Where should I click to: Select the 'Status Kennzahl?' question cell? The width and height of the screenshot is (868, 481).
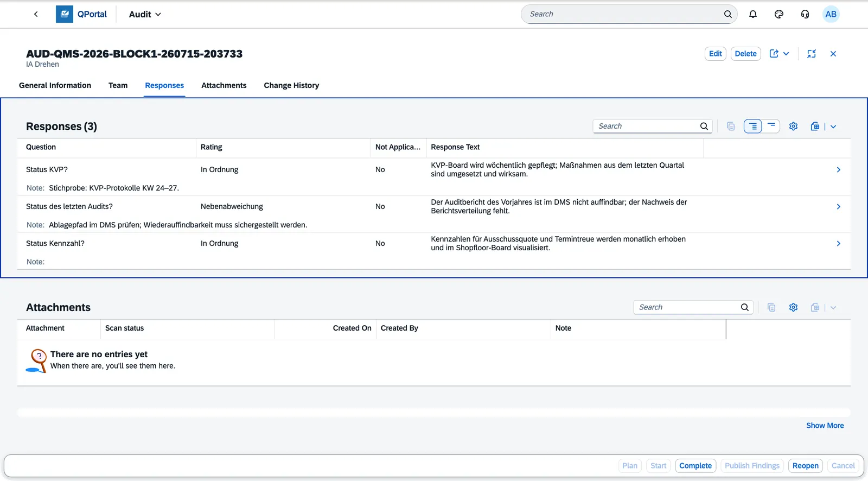[55, 244]
